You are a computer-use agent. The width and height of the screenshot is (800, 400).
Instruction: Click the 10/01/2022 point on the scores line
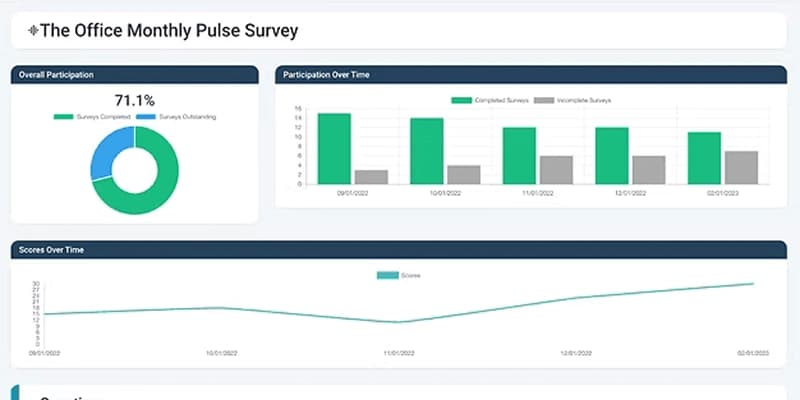(221, 308)
